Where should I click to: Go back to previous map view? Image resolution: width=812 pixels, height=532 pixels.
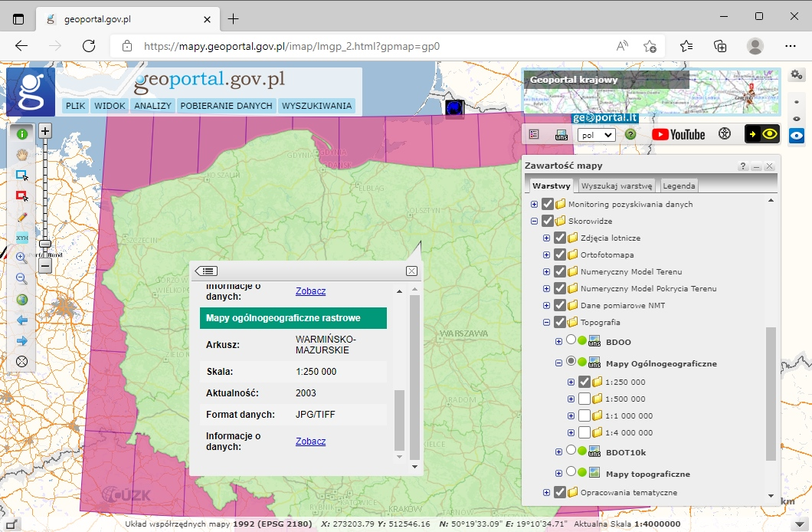point(21,320)
